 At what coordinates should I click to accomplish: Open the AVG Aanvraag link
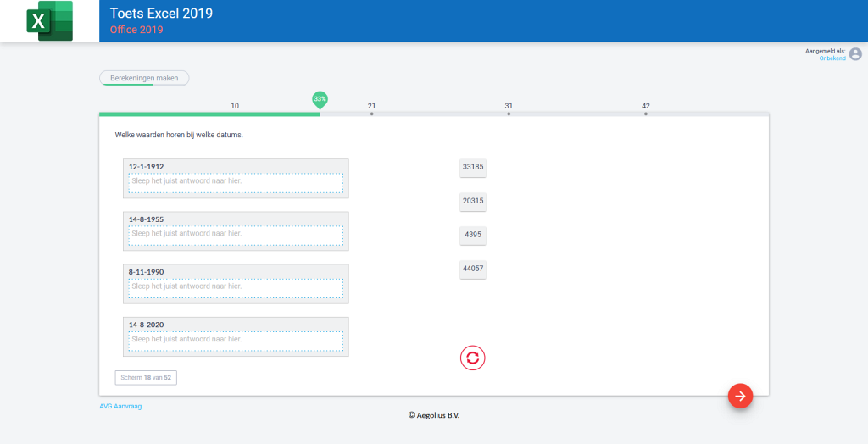click(x=120, y=407)
